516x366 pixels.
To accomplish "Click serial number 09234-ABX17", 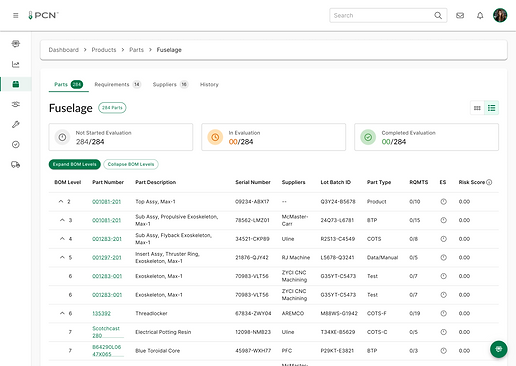I will [x=252, y=202].
